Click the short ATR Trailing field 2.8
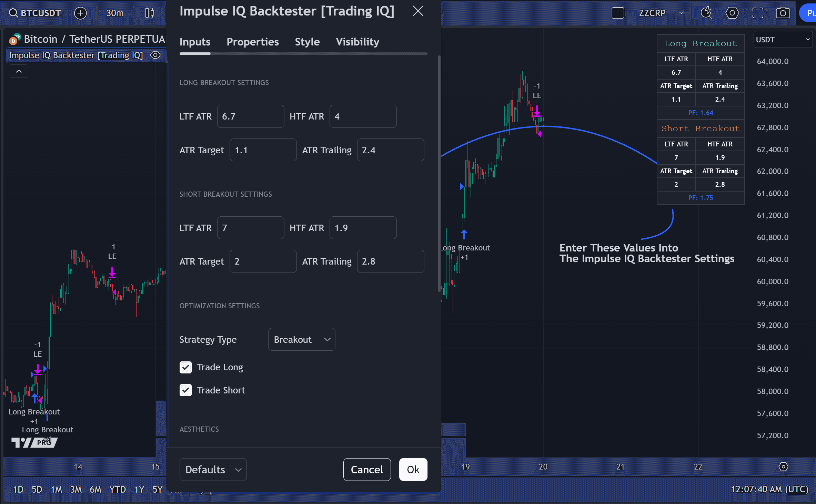Viewport: 816px width, 504px height. [x=391, y=261]
